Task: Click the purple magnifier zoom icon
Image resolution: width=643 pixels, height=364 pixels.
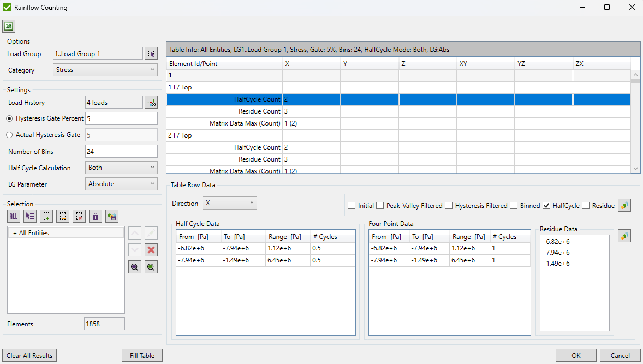Action: tap(134, 267)
